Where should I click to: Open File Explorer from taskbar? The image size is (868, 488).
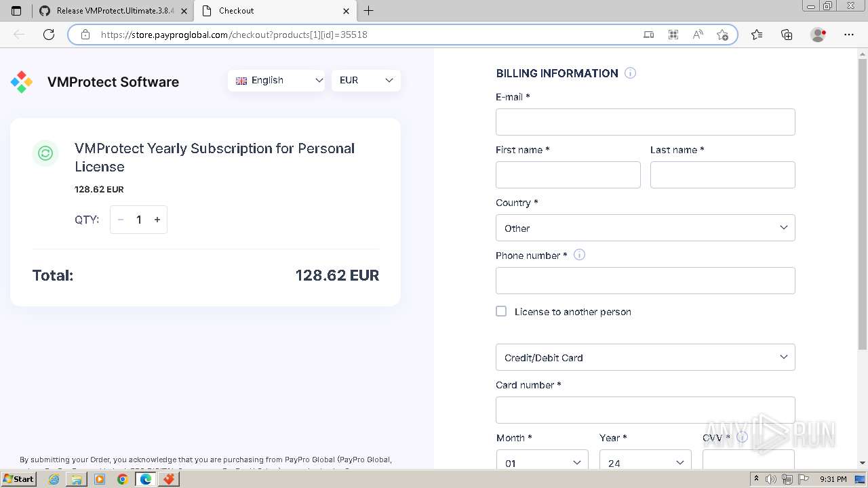click(77, 479)
